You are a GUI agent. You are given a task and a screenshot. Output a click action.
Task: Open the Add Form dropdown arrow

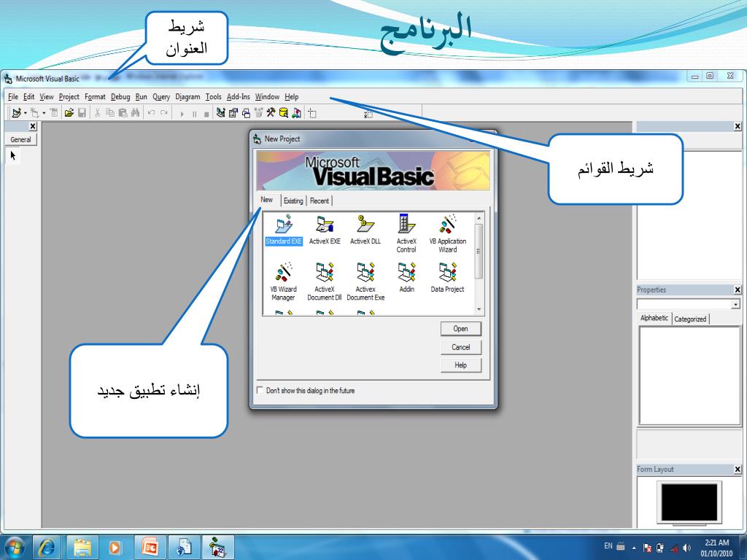pyautogui.click(x=44, y=113)
